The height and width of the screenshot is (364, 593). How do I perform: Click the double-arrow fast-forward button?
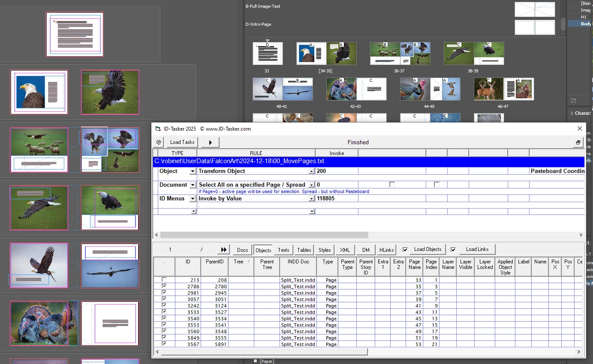click(224, 250)
